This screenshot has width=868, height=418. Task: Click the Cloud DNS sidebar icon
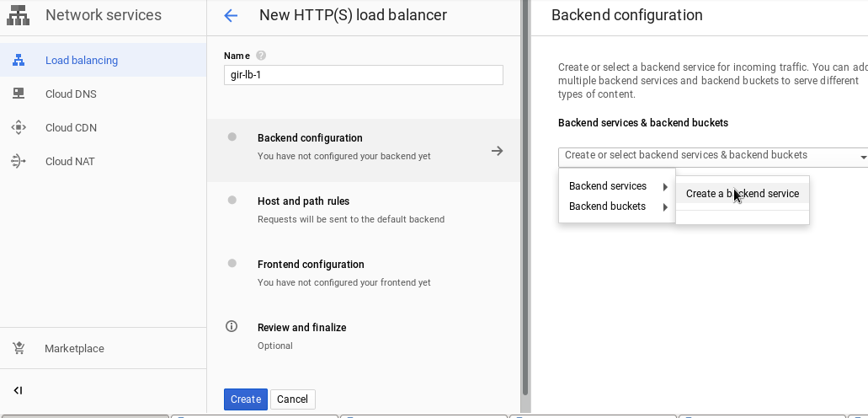tap(19, 94)
